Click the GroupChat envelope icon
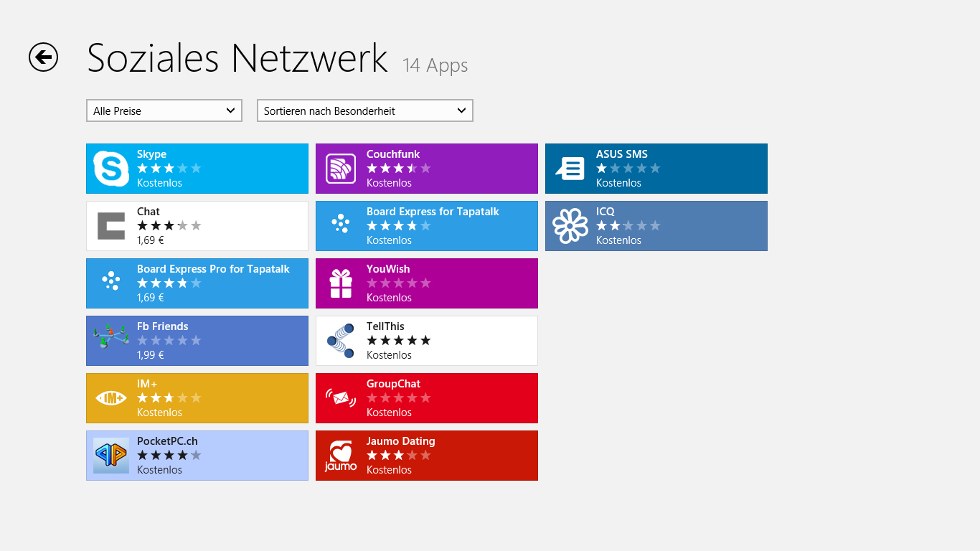 coord(341,398)
